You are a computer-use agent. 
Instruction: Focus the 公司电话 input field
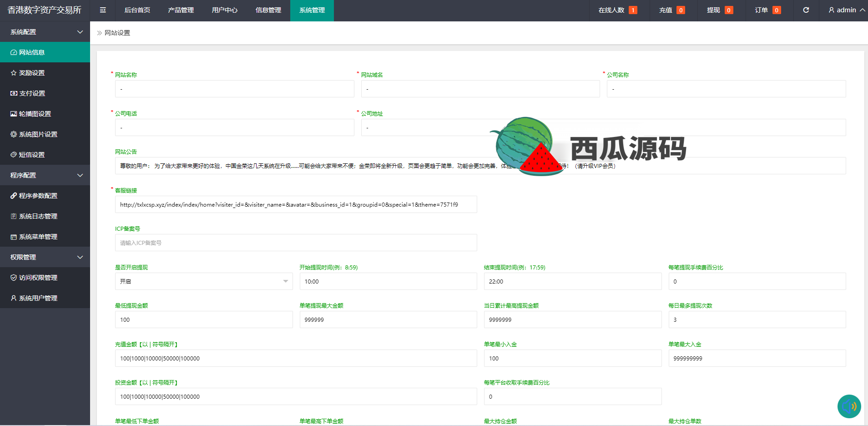click(x=234, y=127)
